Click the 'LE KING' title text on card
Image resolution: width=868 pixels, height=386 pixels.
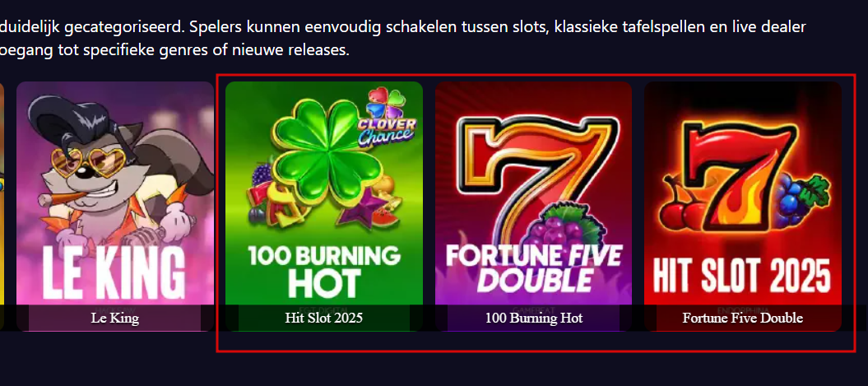(114, 272)
